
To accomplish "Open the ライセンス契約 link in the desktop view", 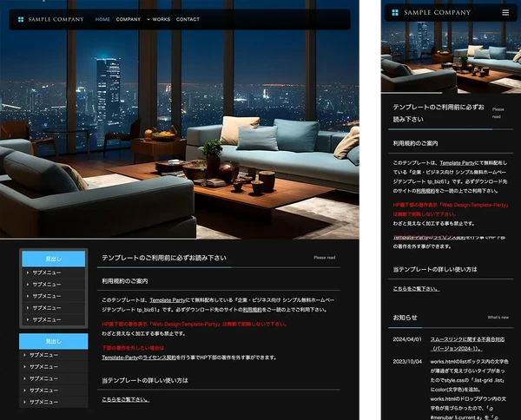I will point(160,358).
